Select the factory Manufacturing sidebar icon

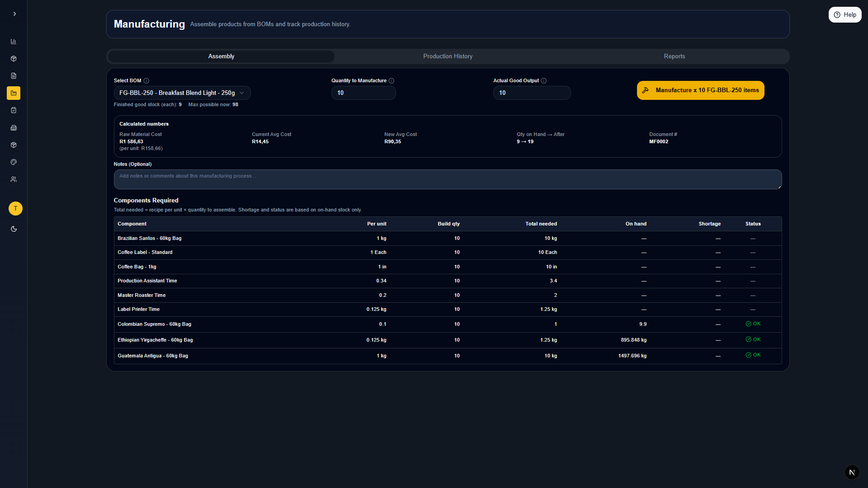(14, 93)
